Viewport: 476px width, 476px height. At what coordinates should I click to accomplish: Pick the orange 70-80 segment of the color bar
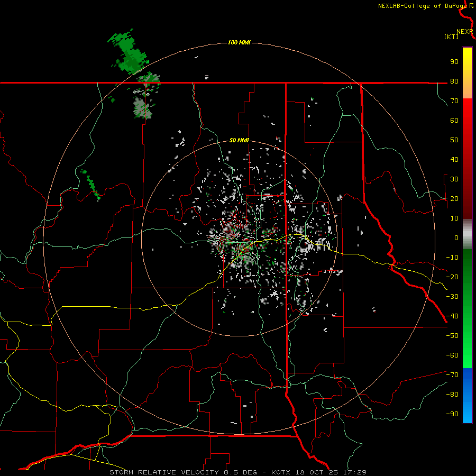click(x=467, y=89)
